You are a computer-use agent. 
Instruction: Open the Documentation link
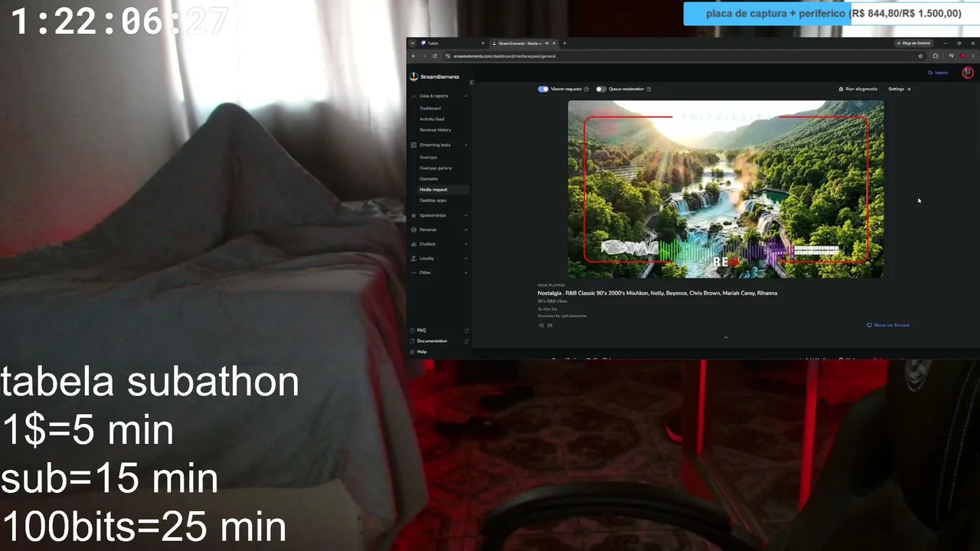click(432, 341)
